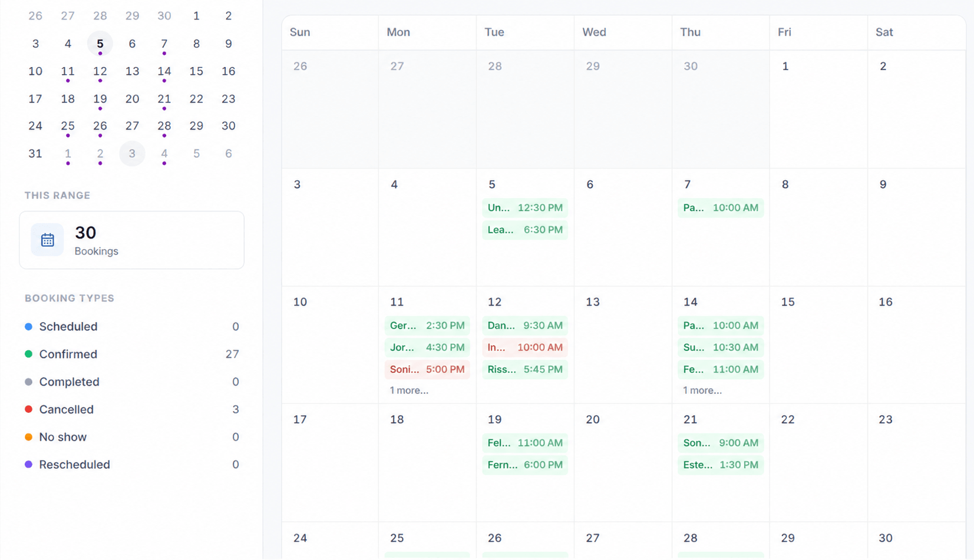The image size is (974, 560).
Task: Select the Rescheduled booking type
Action: (x=132, y=465)
